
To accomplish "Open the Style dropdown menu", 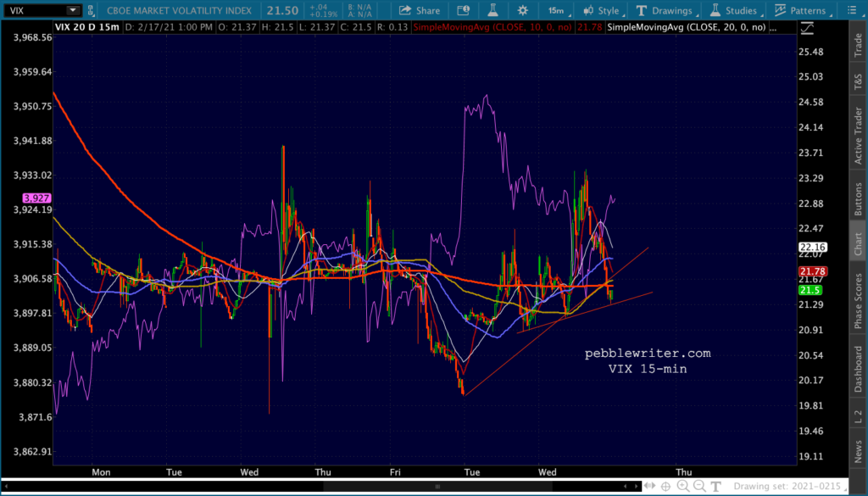I will [602, 10].
